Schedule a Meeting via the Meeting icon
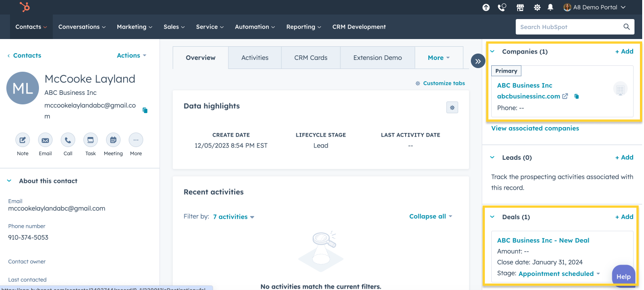 [x=113, y=140]
